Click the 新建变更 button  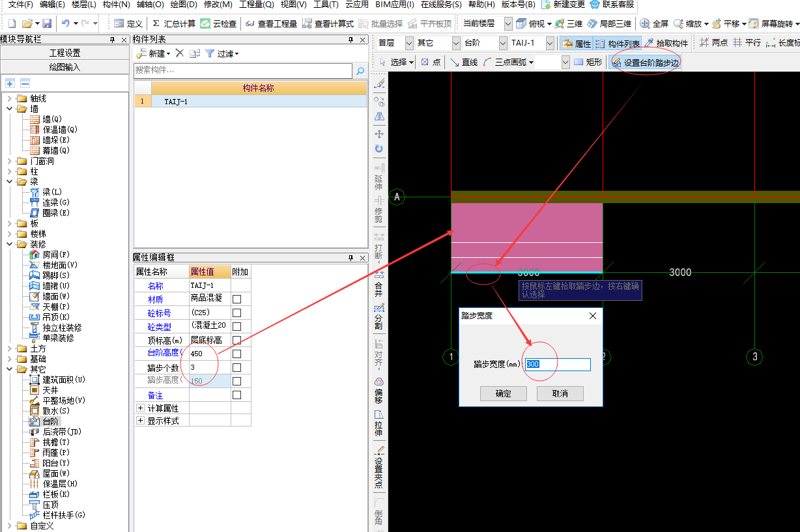click(x=564, y=5)
